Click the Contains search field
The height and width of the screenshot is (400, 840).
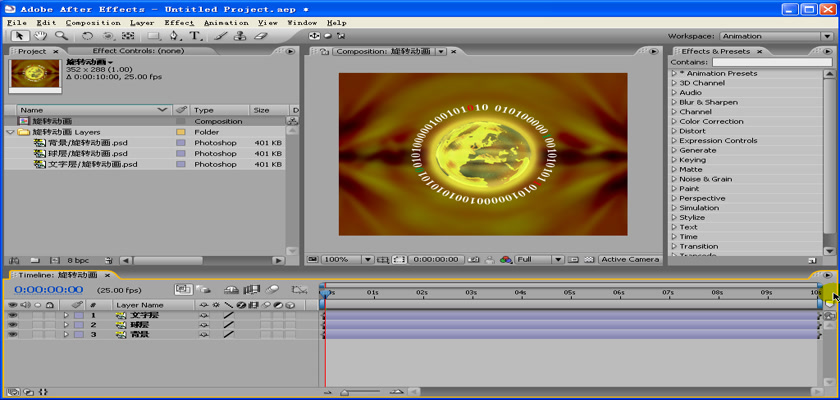[x=772, y=62]
